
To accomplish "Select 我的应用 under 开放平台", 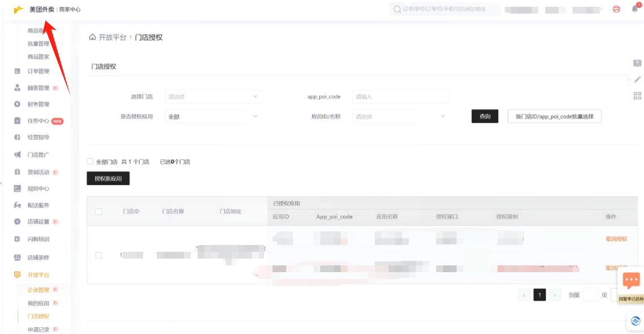I will coord(39,303).
